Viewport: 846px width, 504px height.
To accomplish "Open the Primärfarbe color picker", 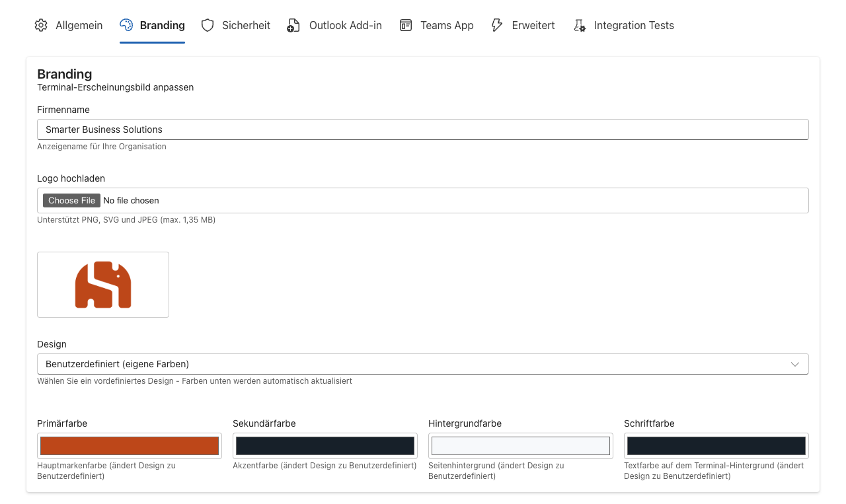I will coord(130,446).
